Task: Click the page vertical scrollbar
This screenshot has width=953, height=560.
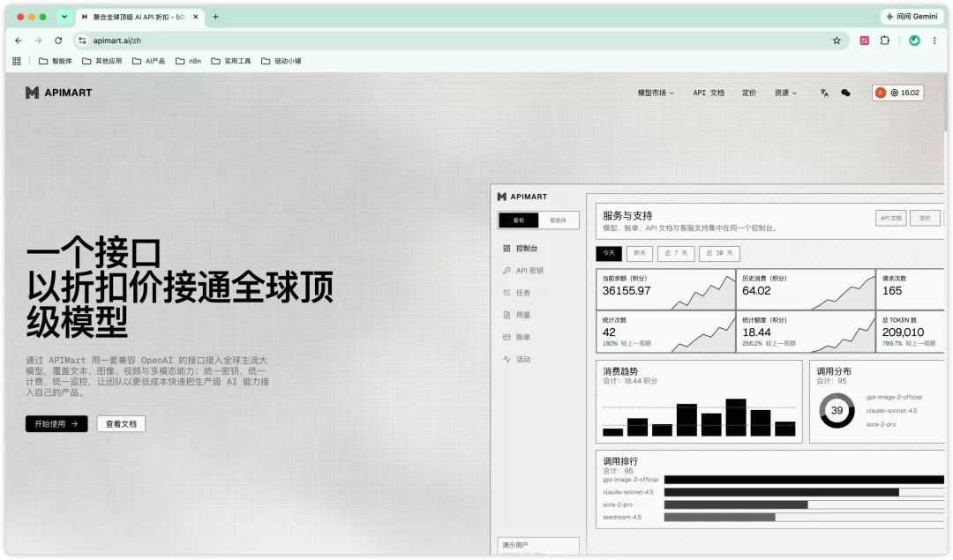Action: click(x=945, y=103)
